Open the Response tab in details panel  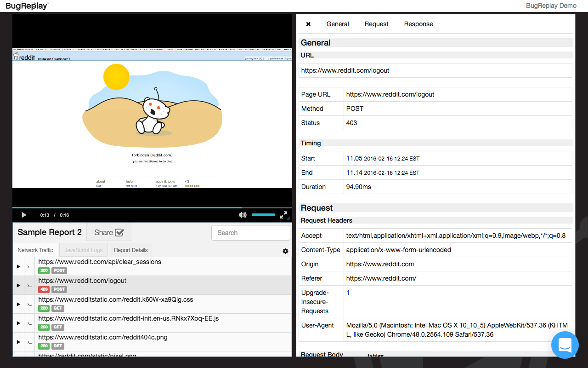click(x=418, y=24)
